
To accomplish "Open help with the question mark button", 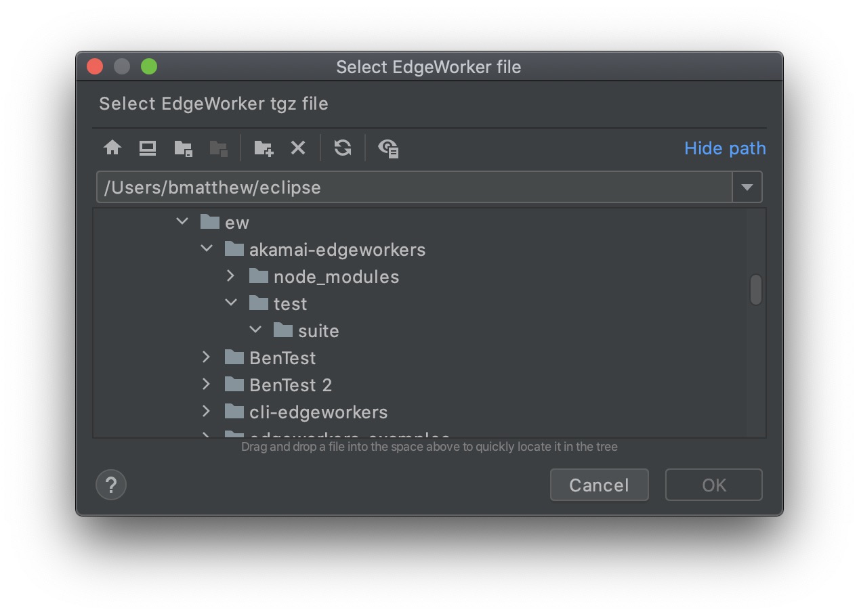I will 112,485.
